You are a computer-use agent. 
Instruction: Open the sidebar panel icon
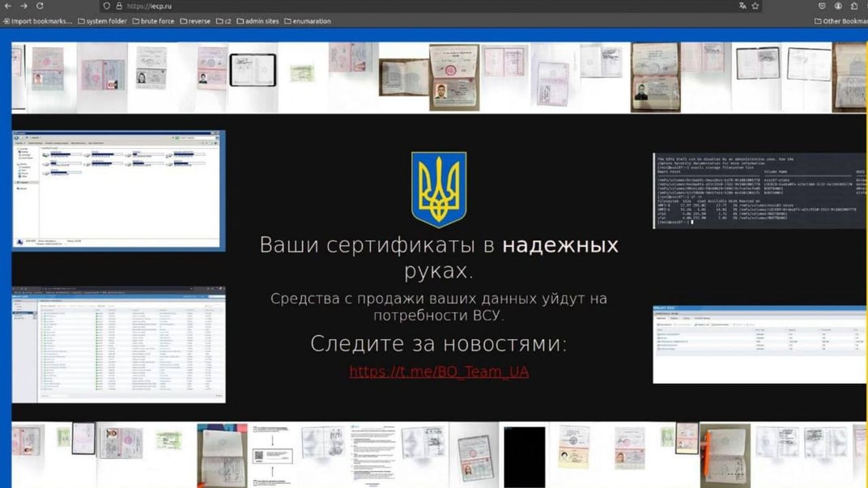tap(854, 6)
